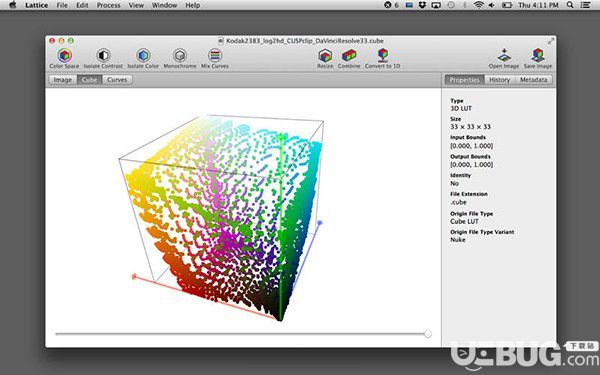This screenshot has width=600, height=375.
Task: Switch to the Image view tab
Action: [x=63, y=80]
